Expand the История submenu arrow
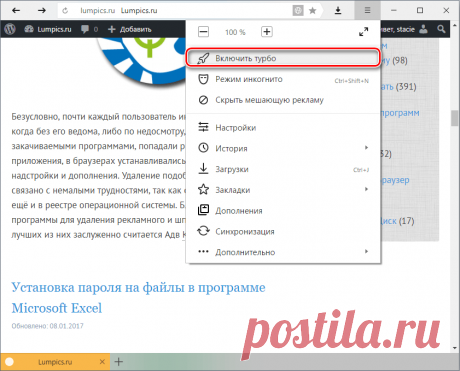 point(366,148)
